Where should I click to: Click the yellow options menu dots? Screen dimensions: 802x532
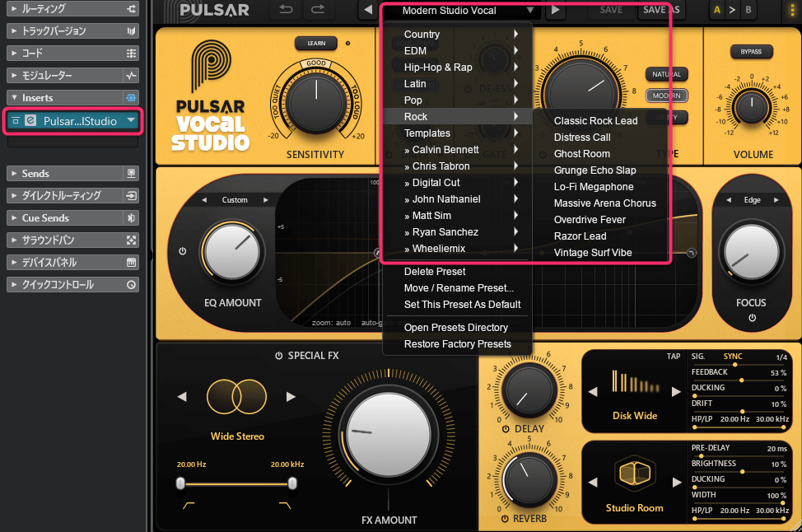tap(793, 10)
